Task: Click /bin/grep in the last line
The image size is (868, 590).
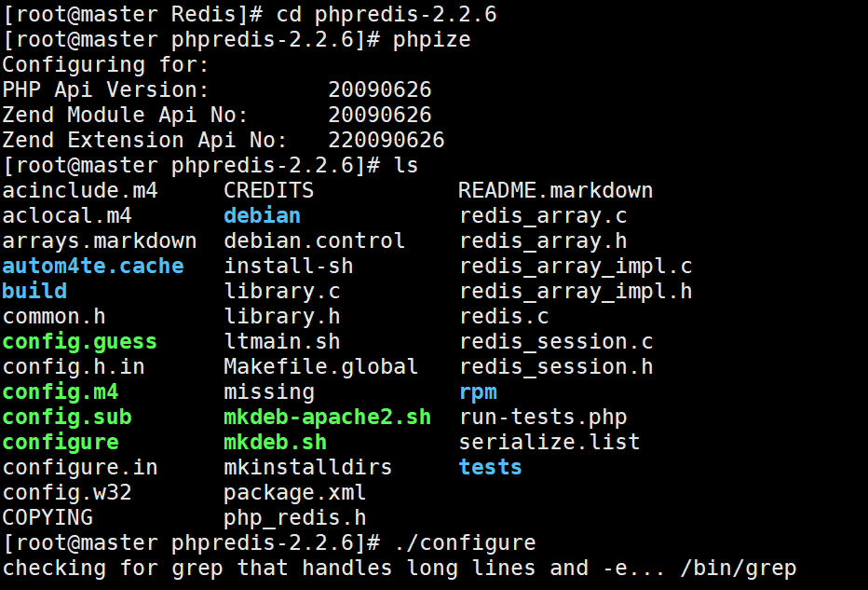Action: click(x=738, y=569)
